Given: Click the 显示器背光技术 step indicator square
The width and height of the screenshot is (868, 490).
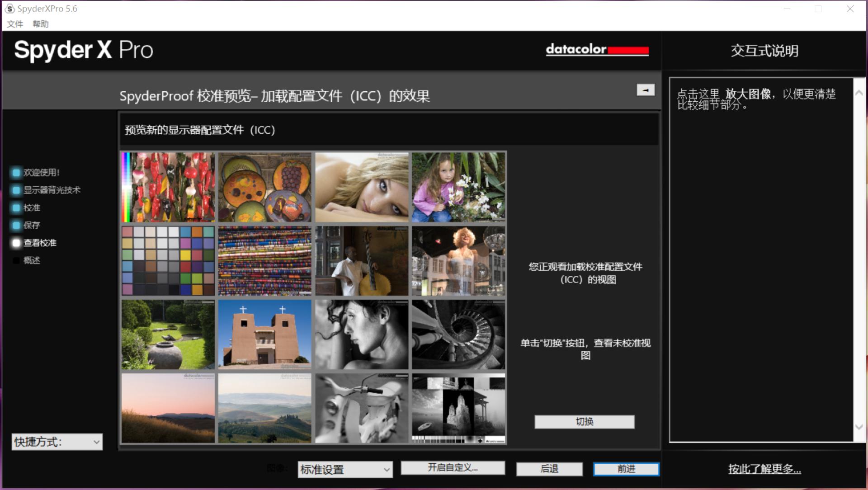Looking at the screenshot, I should tap(16, 190).
